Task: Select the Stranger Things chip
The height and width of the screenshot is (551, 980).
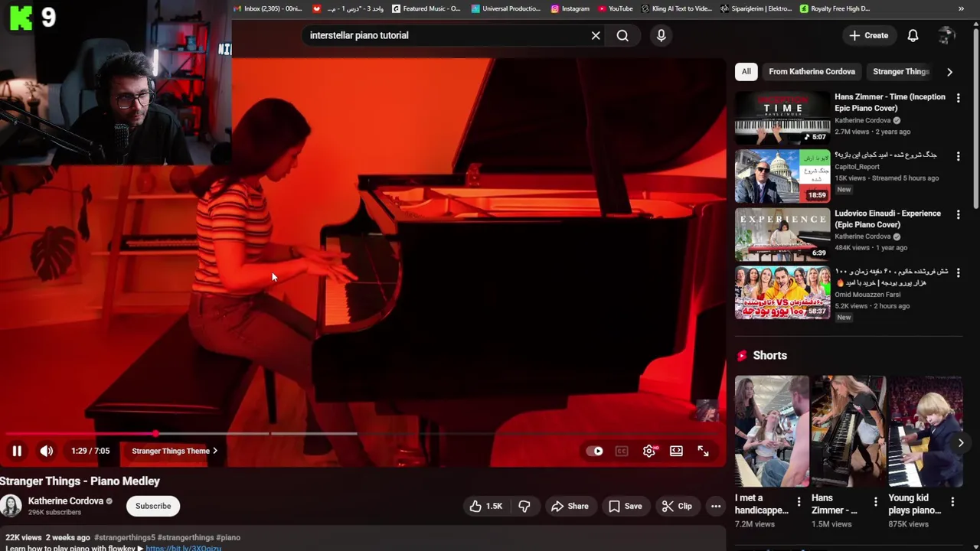Action: pos(901,71)
